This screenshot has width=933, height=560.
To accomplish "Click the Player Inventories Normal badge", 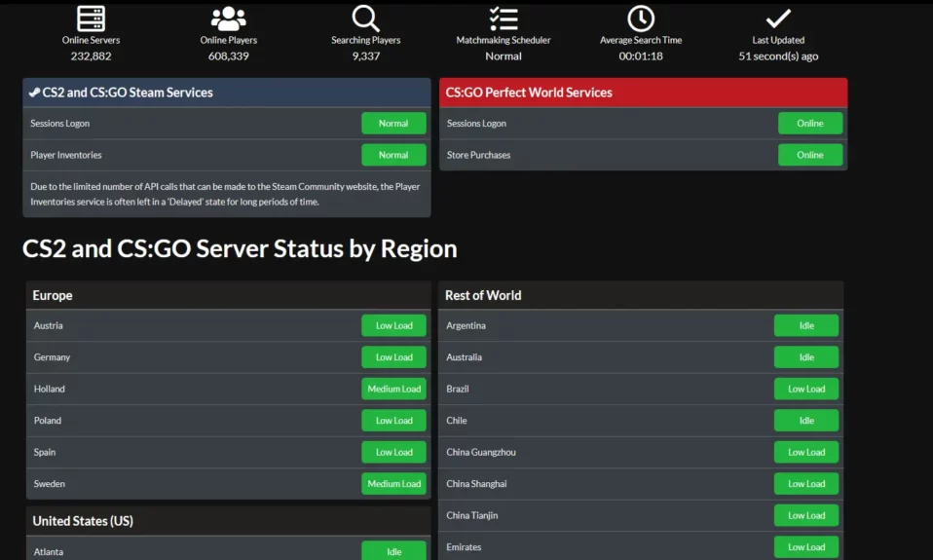I will [x=393, y=155].
